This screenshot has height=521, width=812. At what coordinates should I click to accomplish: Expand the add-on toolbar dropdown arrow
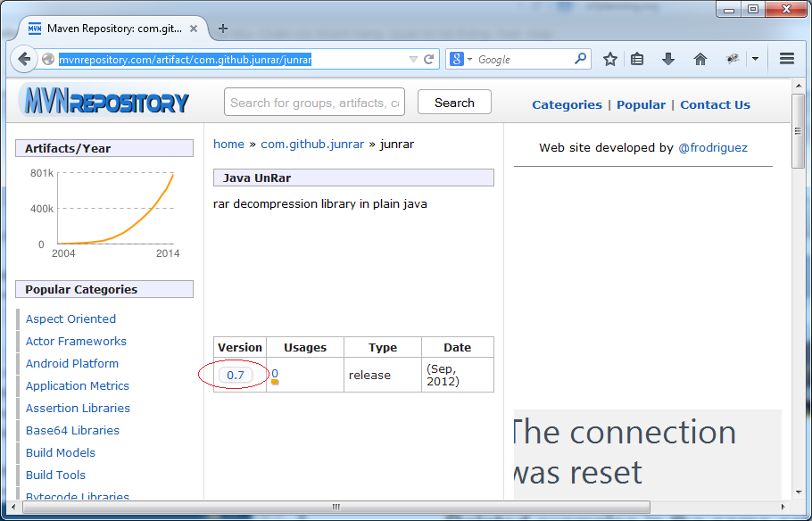[x=755, y=59]
